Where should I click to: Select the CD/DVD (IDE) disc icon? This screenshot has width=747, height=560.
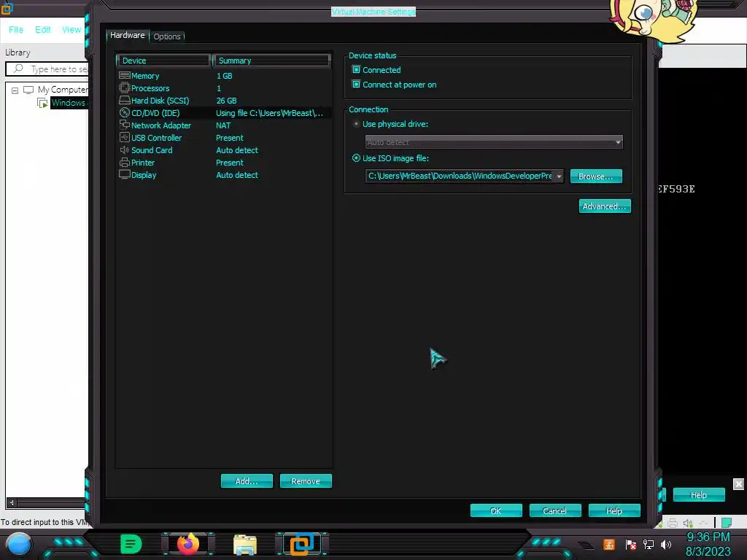point(124,112)
